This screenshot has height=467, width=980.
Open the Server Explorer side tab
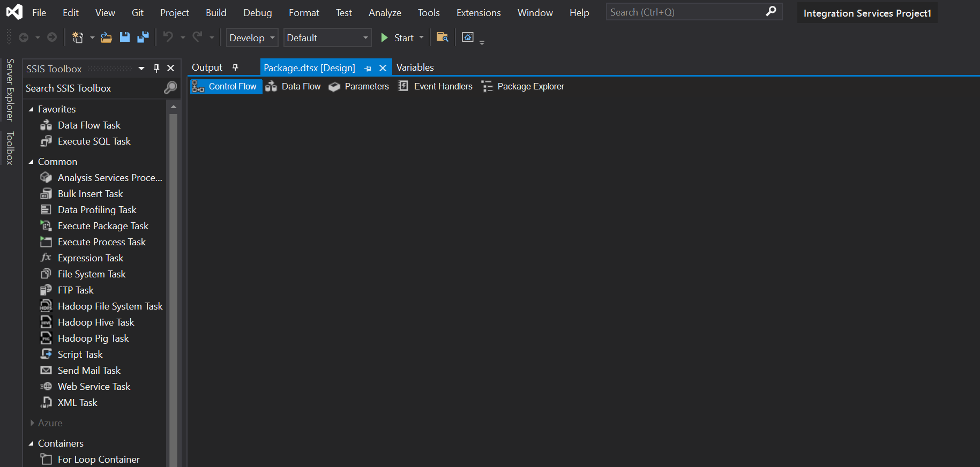click(10, 90)
